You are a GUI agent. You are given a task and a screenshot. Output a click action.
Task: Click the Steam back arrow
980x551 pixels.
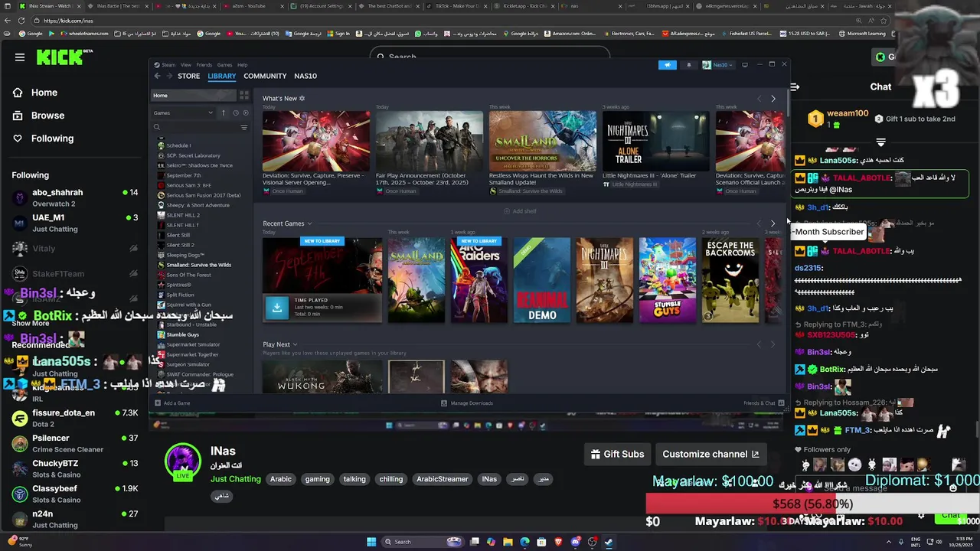click(158, 76)
